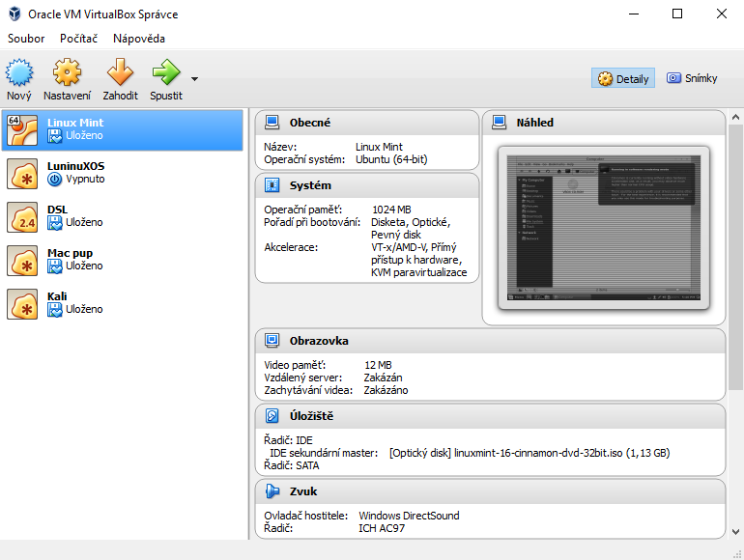Click the Kali OS icon
The image size is (744, 560).
click(22, 304)
